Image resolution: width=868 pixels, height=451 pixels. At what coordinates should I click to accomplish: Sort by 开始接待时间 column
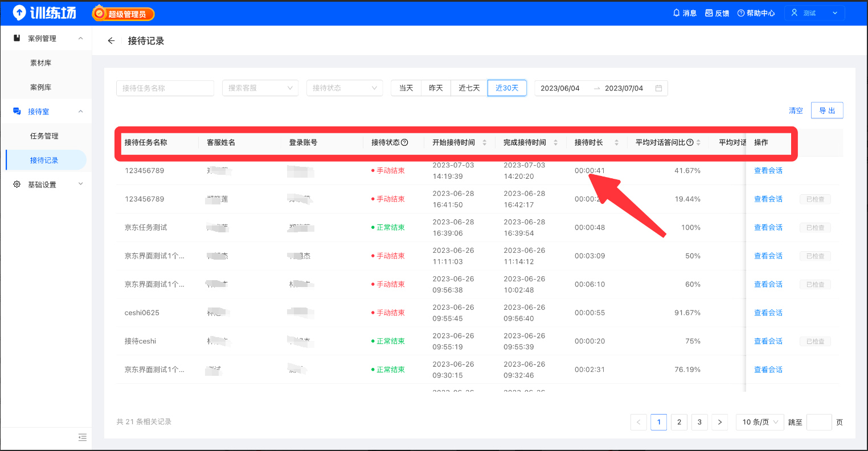point(485,143)
